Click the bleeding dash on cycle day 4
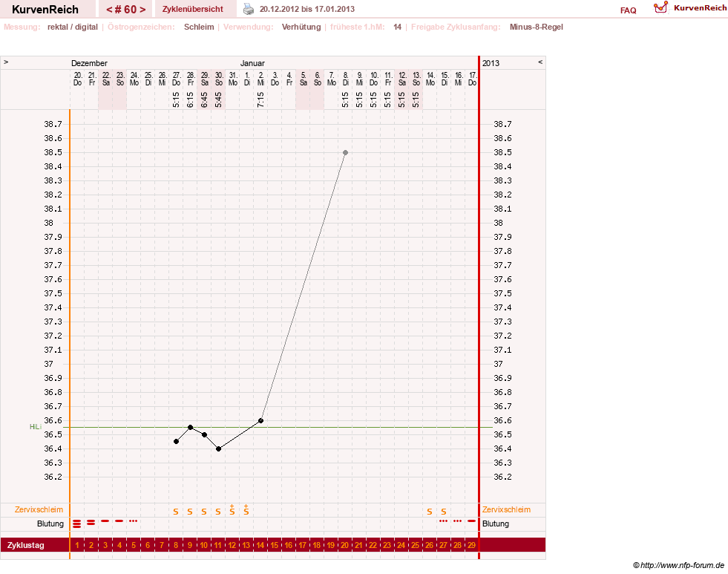Screen dimensions: 728x574 (x=119, y=521)
